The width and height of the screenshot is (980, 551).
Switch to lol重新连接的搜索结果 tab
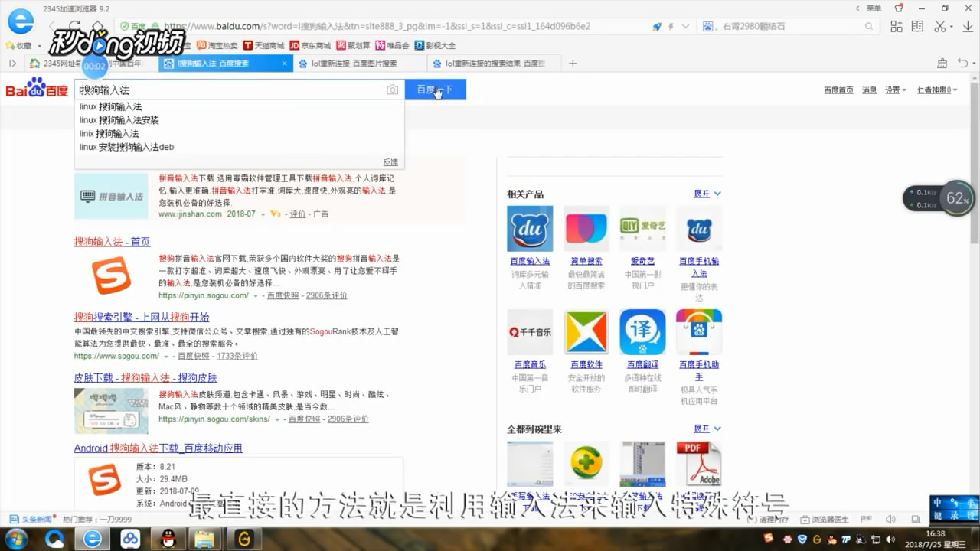(x=493, y=64)
